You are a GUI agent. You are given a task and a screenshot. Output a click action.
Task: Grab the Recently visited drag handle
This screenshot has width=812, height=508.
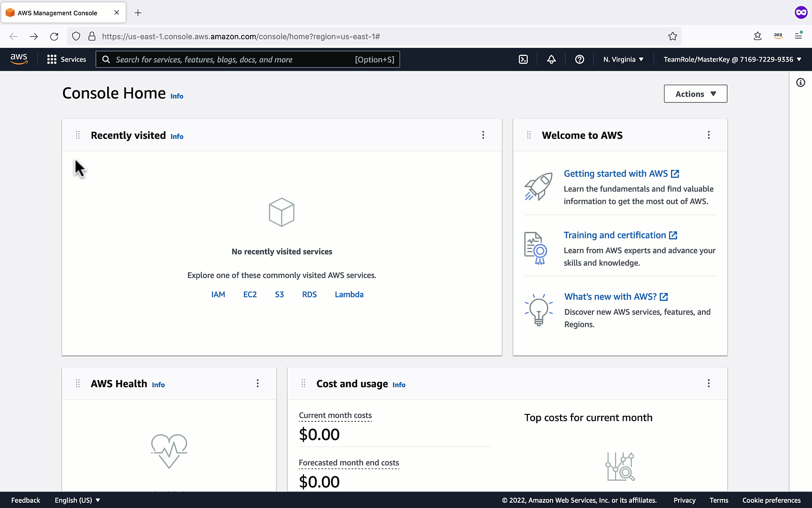coord(78,135)
